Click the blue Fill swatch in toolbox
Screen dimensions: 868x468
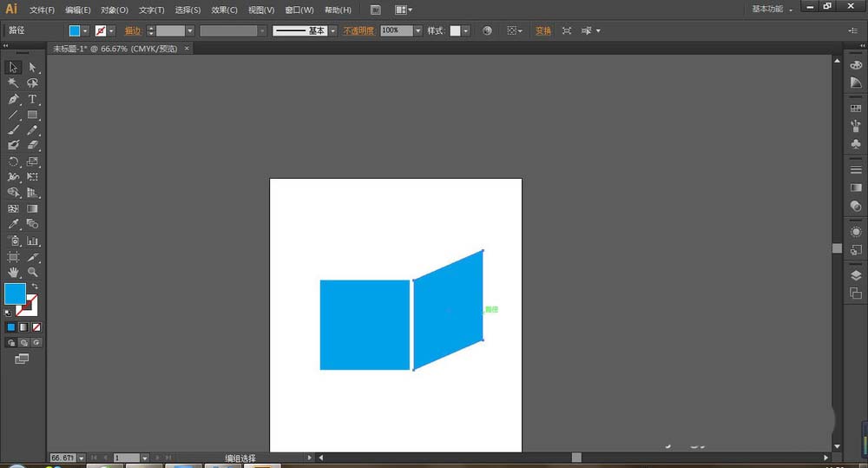pyautogui.click(x=15, y=294)
